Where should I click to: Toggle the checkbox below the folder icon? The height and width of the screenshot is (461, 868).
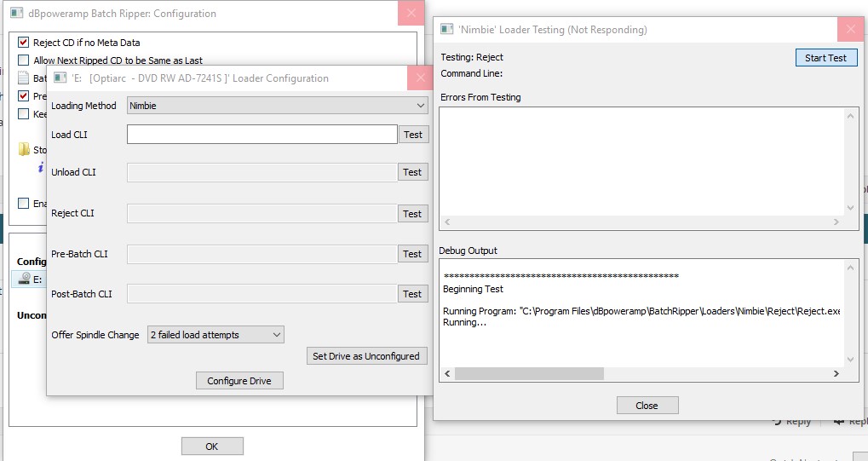pyautogui.click(x=24, y=203)
